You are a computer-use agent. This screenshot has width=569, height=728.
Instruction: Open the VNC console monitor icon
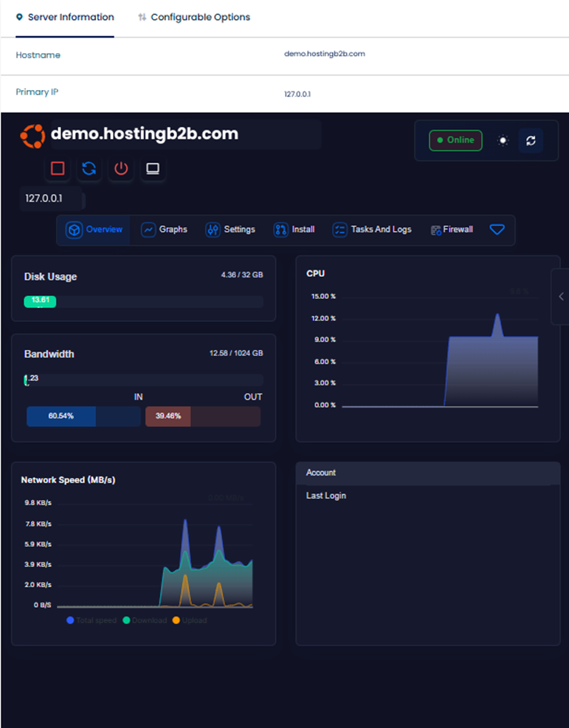point(153,169)
